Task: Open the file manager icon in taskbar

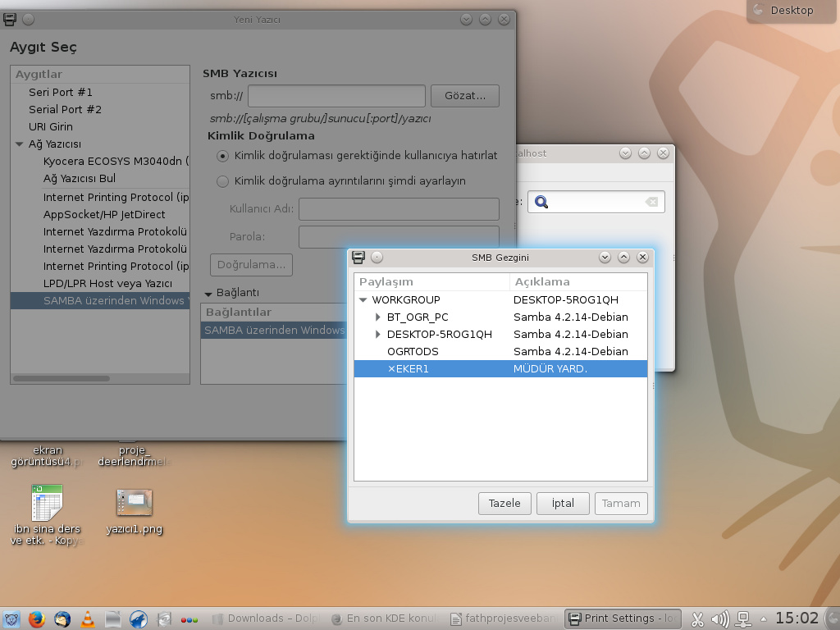Action: [x=113, y=619]
